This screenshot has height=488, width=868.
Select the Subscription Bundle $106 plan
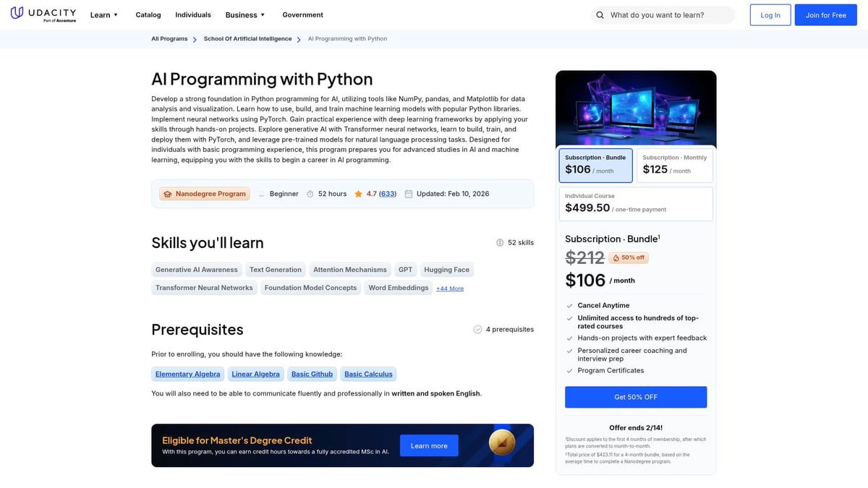tap(596, 166)
